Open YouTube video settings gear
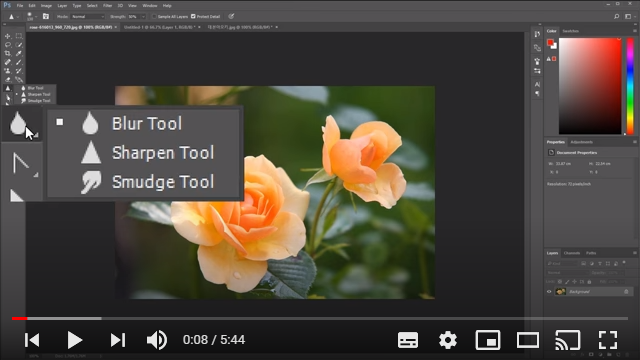The image size is (640, 360). click(448, 340)
